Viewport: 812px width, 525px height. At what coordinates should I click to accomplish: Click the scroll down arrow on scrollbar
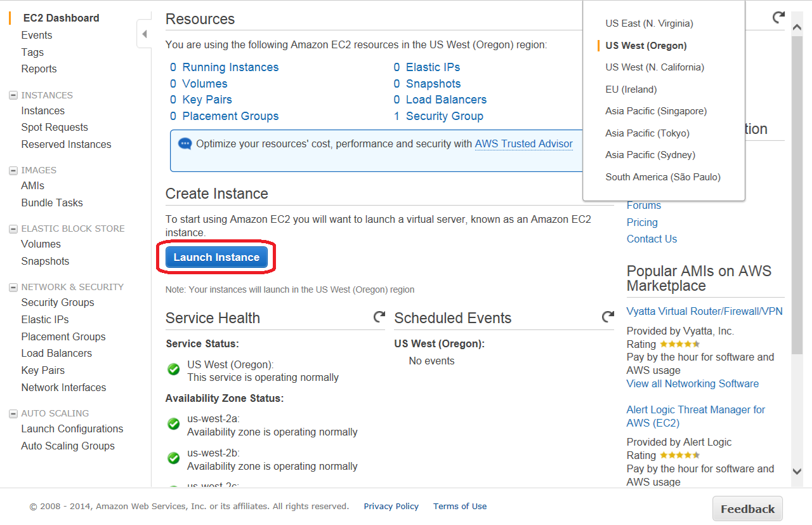[x=797, y=470]
